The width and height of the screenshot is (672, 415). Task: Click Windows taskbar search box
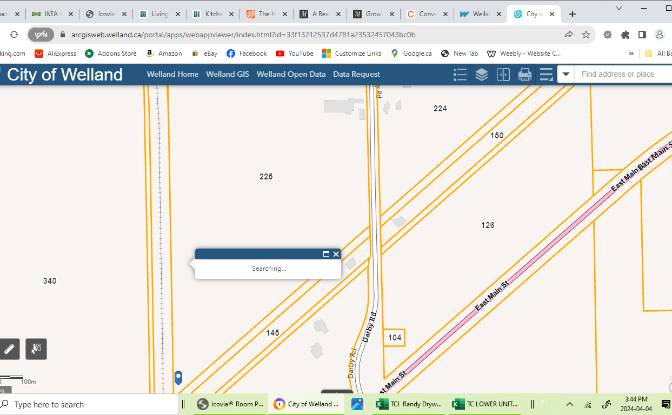click(89, 404)
